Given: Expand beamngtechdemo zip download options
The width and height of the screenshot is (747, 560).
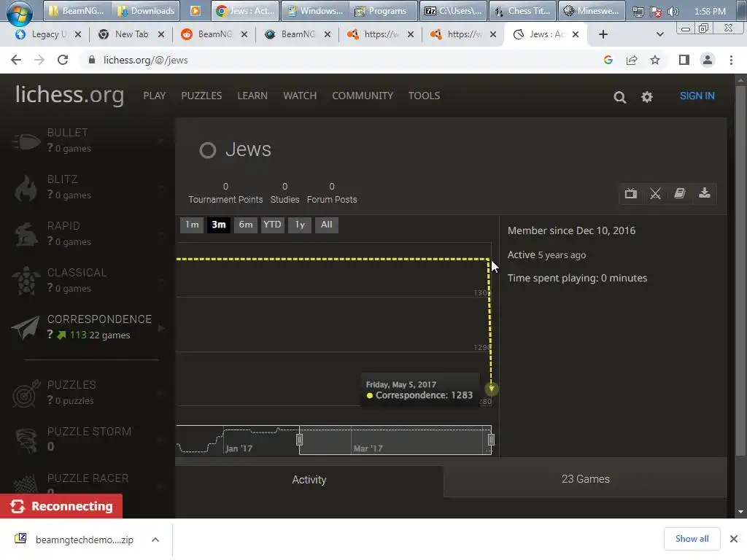Looking at the screenshot, I should tap(155, 540).
